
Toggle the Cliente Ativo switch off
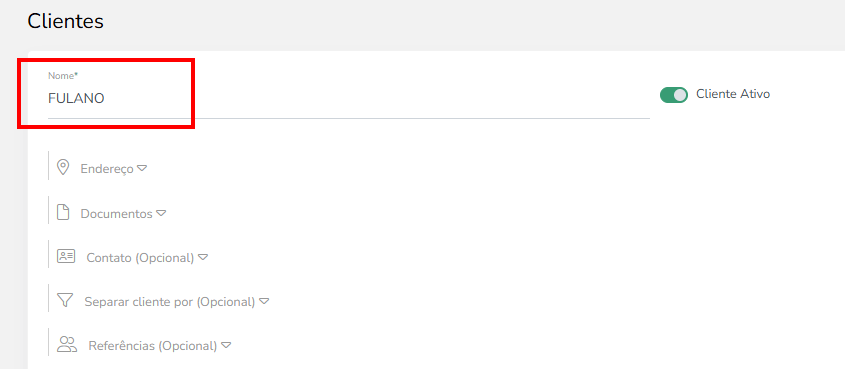(x=674, y=95)
